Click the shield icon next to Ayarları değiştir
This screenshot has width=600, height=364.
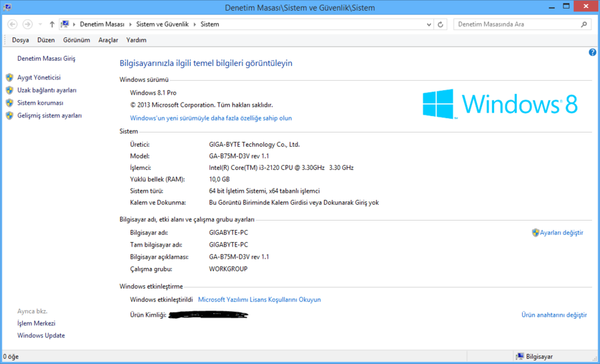point(535,233)
